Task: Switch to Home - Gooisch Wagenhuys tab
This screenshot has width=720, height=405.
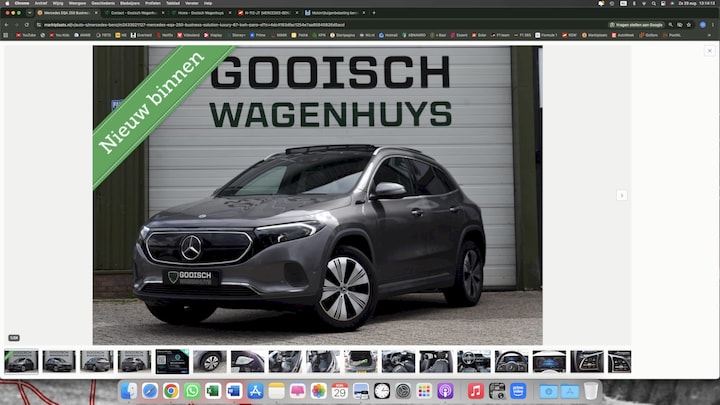Action: [200, 13]
